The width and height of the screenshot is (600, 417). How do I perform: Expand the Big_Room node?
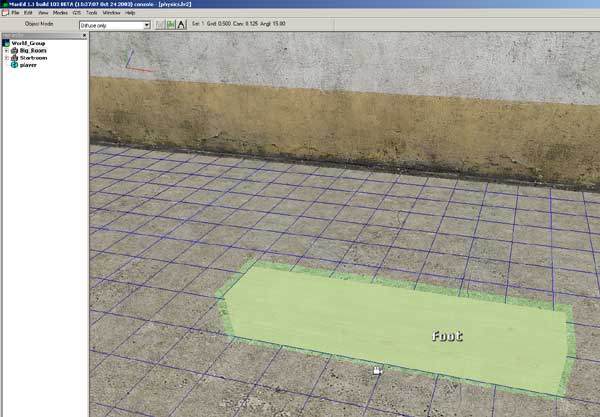7,50
